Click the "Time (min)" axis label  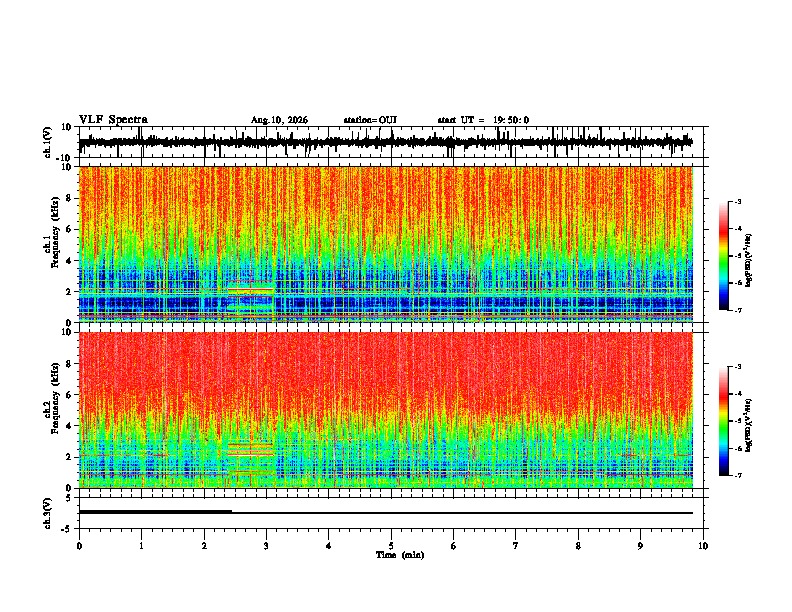click(400, 555)
